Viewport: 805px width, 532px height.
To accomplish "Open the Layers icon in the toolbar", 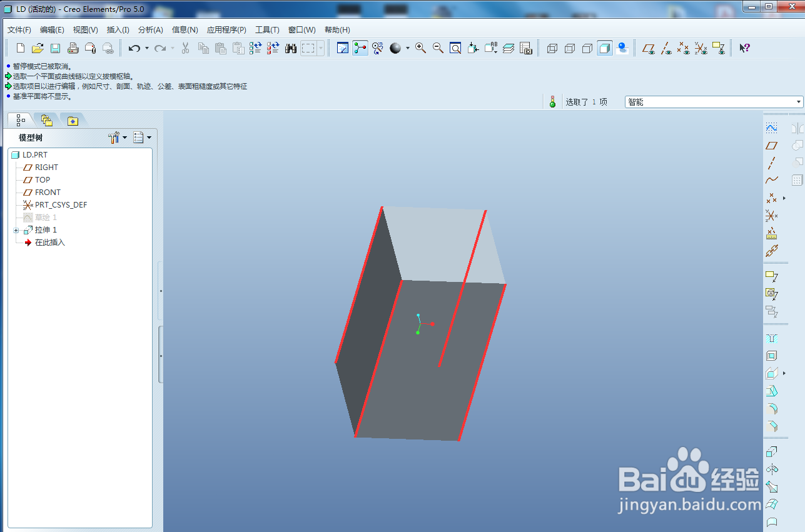I will (x=509, y=48).
